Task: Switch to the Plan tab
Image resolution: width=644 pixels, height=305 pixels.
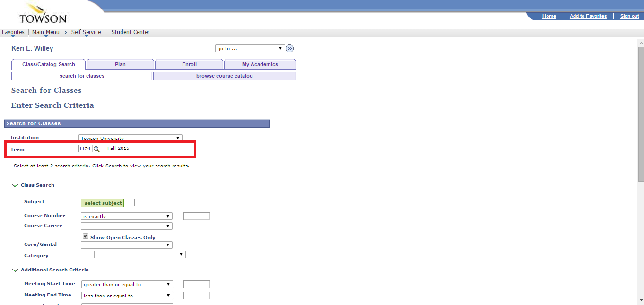Action: click(120, 64)
